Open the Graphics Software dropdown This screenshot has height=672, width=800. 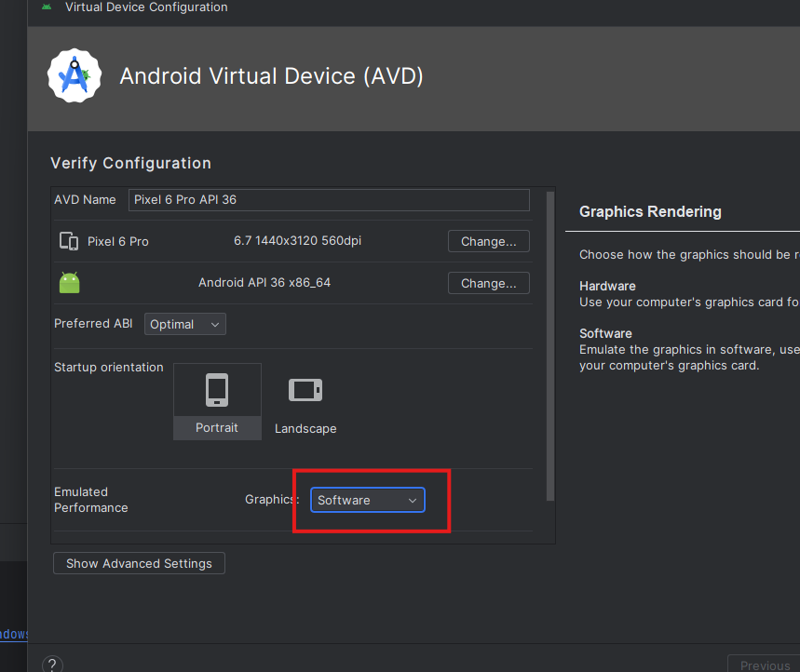367,500
